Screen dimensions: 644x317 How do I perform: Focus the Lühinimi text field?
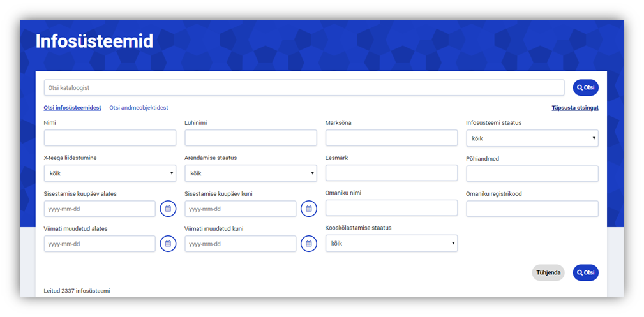tap(251, 138)
